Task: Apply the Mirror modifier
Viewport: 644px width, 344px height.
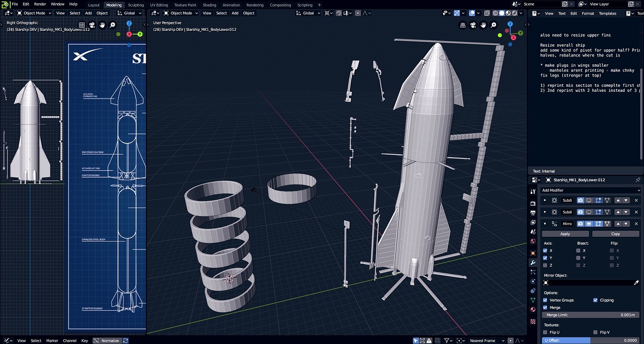Action: point(565,234)
